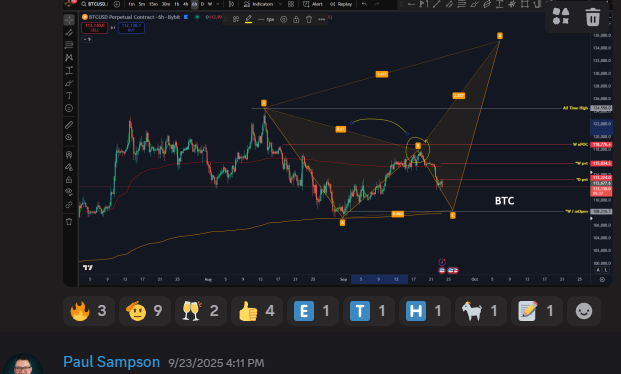Screen dimensions: 621x374
Task: Open the chart type candles icon
Action: (x=232, y=4)
